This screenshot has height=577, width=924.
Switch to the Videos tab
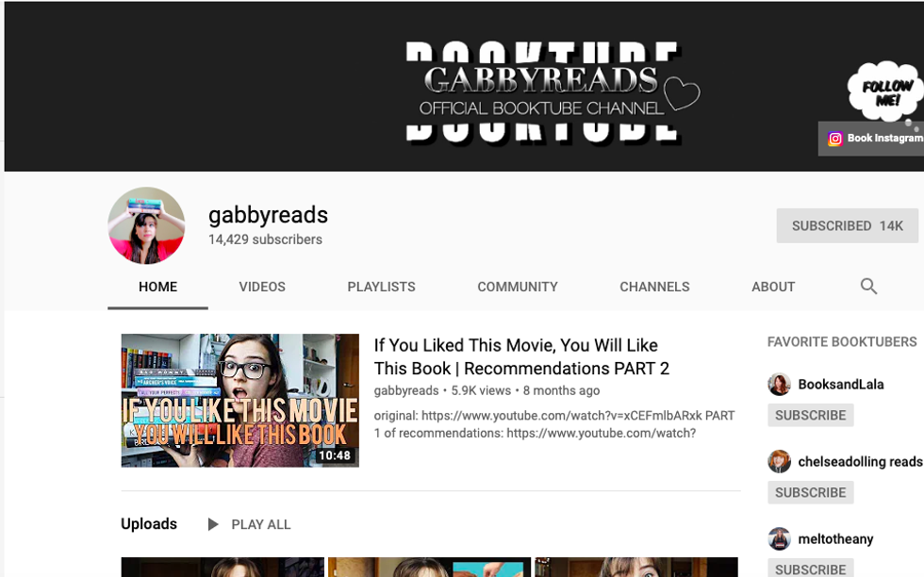pyautogui.click(x=262, y=287)
